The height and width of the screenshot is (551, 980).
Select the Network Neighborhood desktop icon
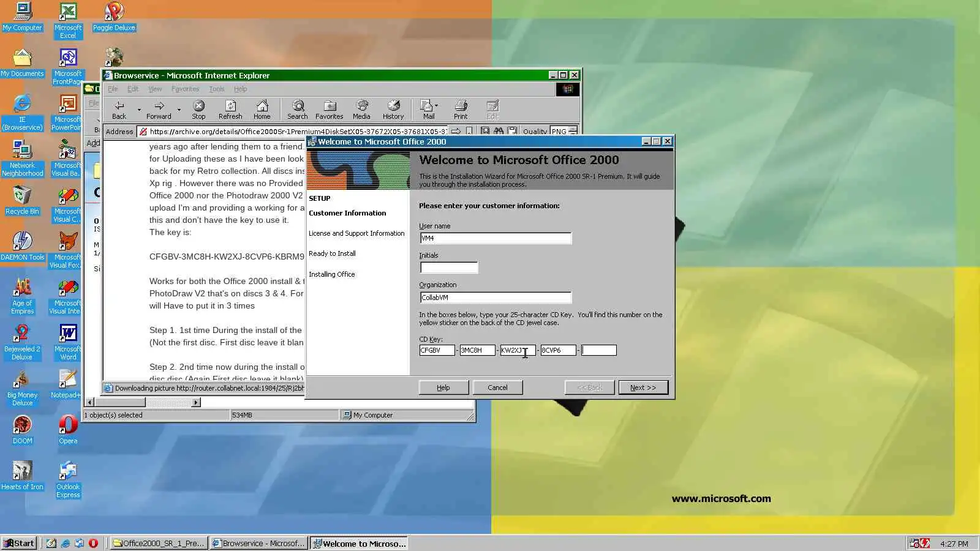click(23, 159)
